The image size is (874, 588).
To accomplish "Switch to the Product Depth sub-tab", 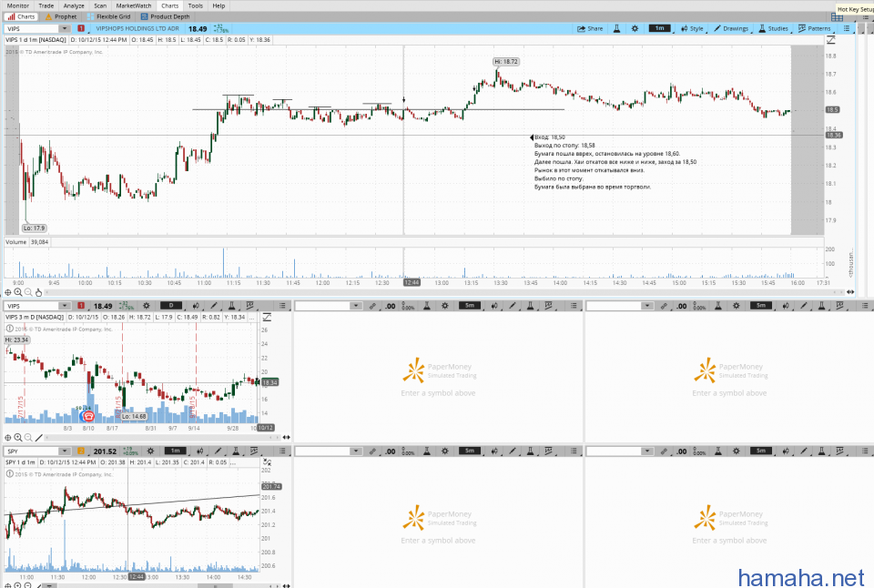I will pos(166,16).
